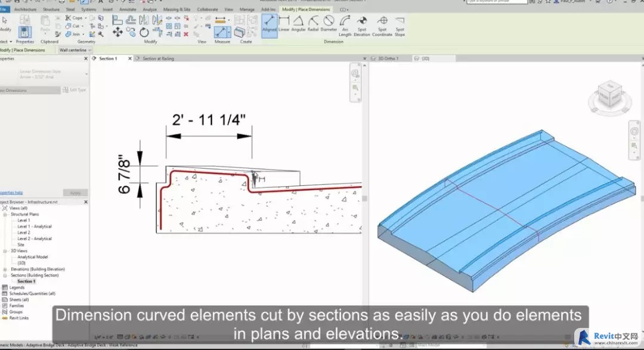Select Revit Links in Project Browser
This screenshot has width=644, height=350.
coord(19,318)
